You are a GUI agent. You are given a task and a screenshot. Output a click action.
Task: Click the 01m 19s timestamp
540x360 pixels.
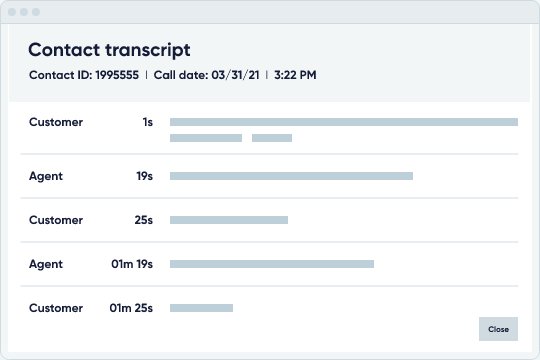[x=132, y=264]
